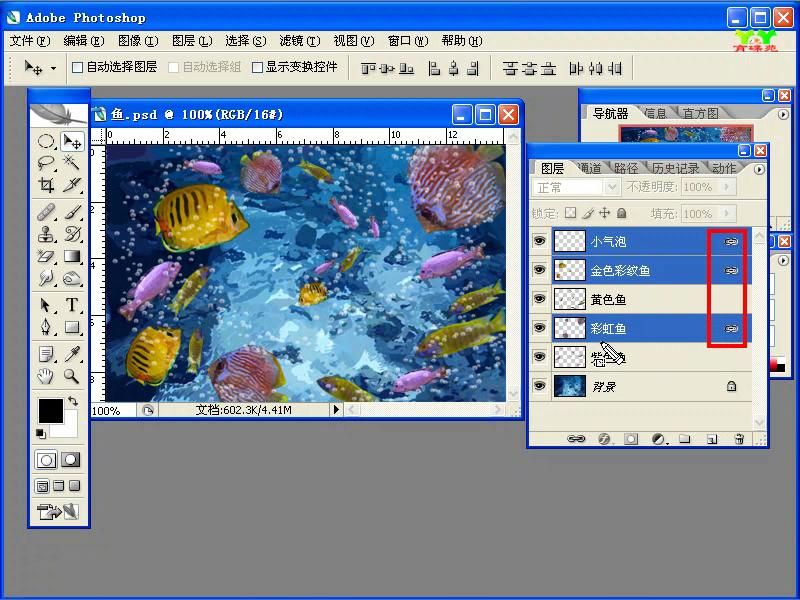
Task: Select the Hand tool
Action: pos(46,377)
